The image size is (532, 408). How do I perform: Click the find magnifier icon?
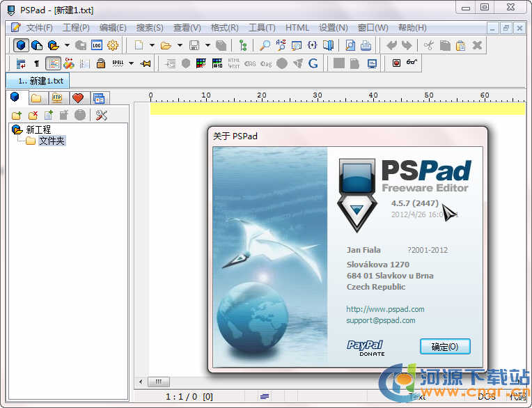(x=265, y=45)
